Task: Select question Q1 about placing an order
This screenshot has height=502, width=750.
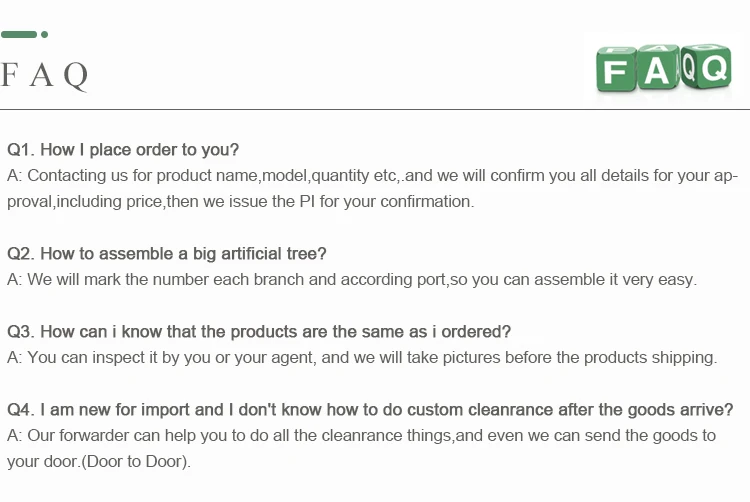Action: [123, 150]
